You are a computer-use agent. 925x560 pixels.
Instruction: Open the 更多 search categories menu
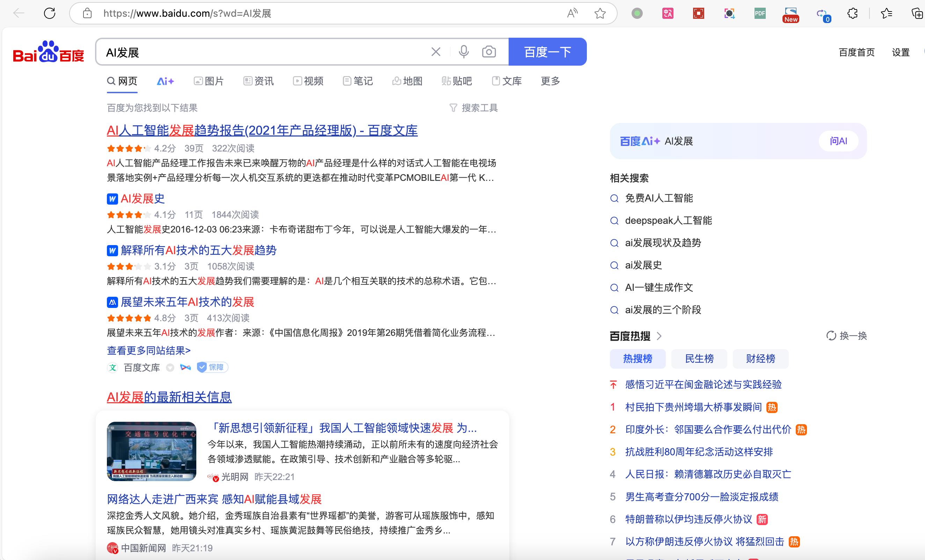click(550, 81)
